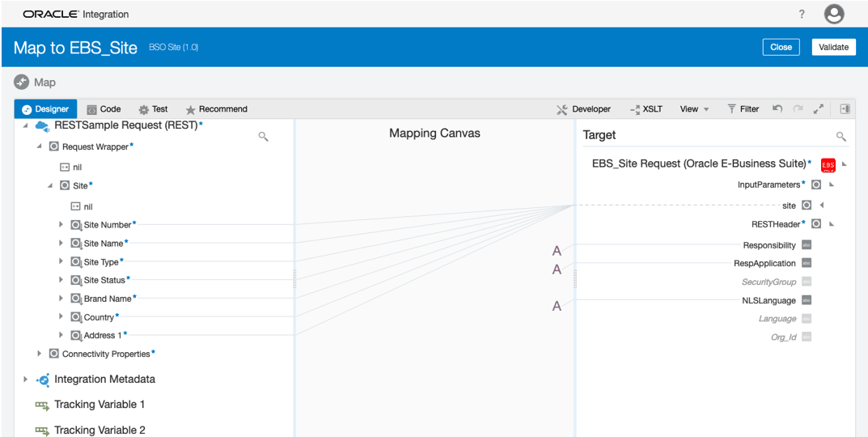Click the target site element icon
This screenshot has height=437, width=868.
click(x=807, y=206)
